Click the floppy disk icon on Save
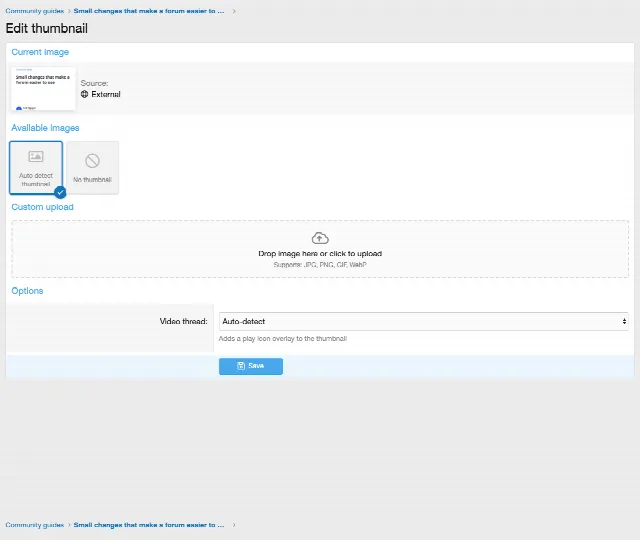The height and width of the screenshot is (540, 640). [241, 366]
